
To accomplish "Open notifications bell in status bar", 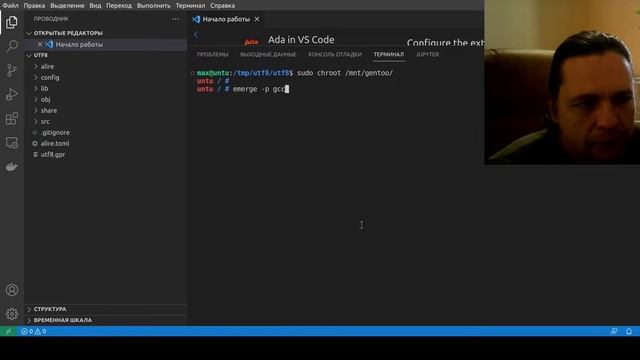I will pos(629,331).
